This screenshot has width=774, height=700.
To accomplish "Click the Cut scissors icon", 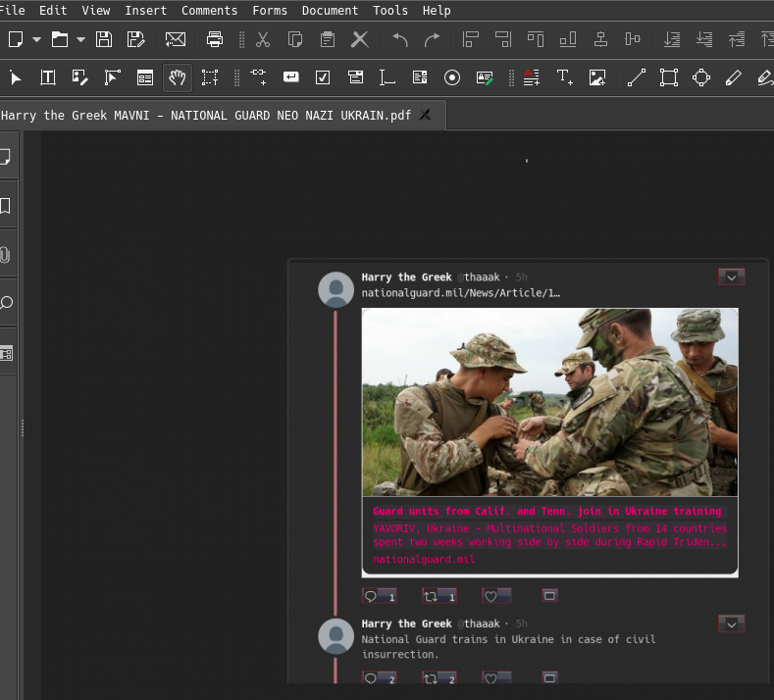I will click(263, 39).
